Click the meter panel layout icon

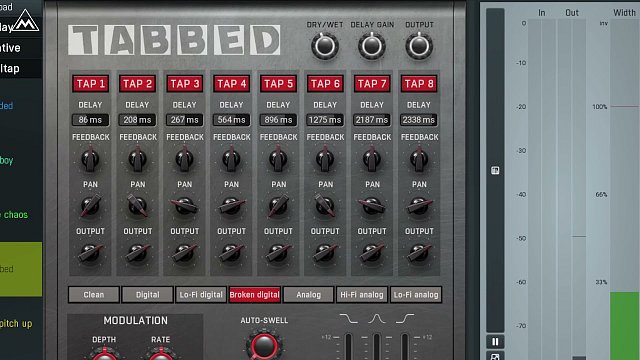point(495,171)
